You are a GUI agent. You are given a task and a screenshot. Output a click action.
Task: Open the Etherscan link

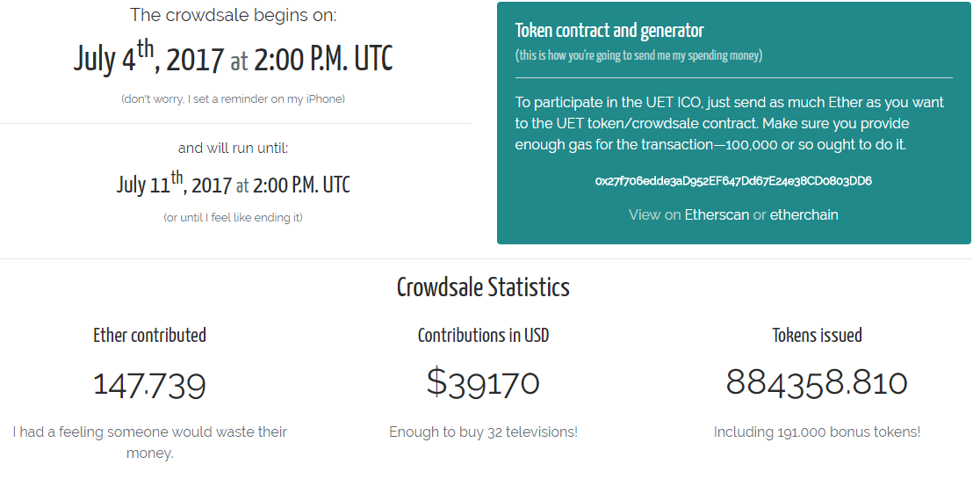pos(717,214)
